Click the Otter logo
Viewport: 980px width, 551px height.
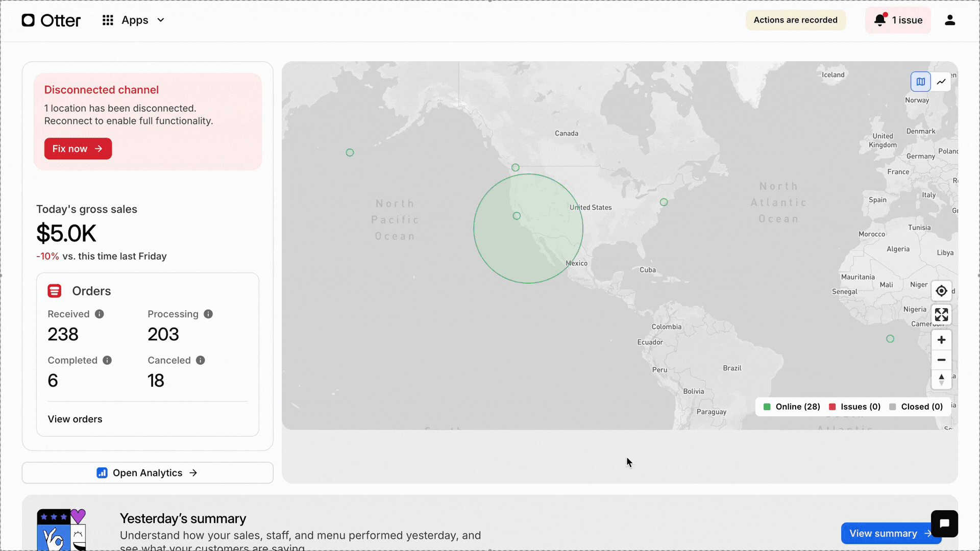tap(51, 20)
